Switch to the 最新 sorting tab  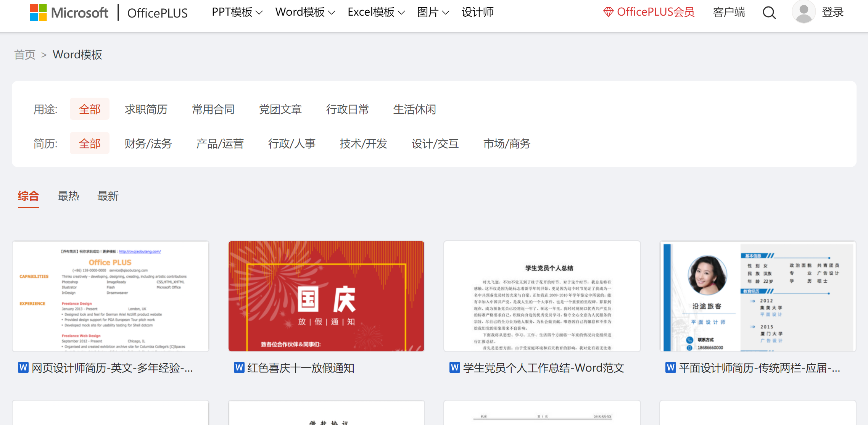108,196
